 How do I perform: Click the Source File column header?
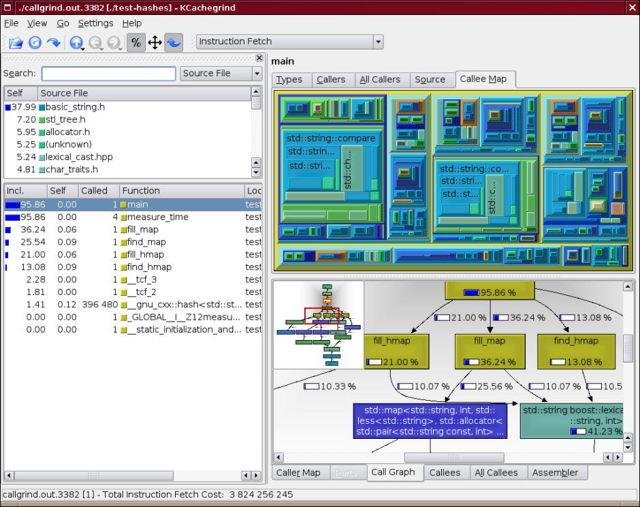click(x=144, y=93)
